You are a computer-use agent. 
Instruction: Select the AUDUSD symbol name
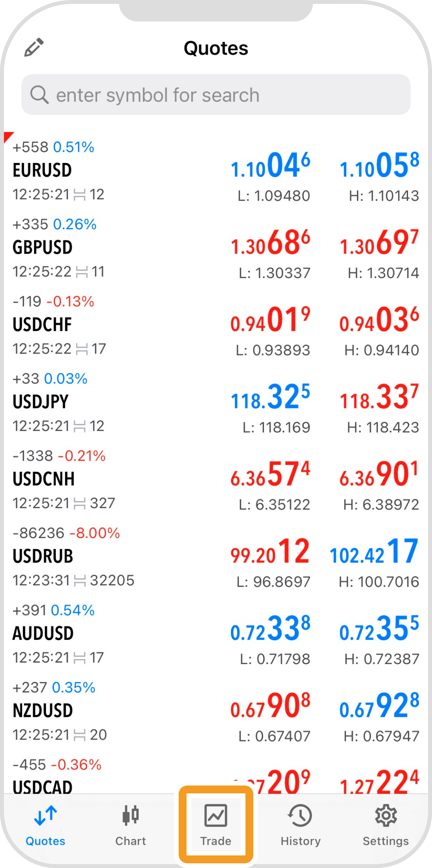point(43,633)
